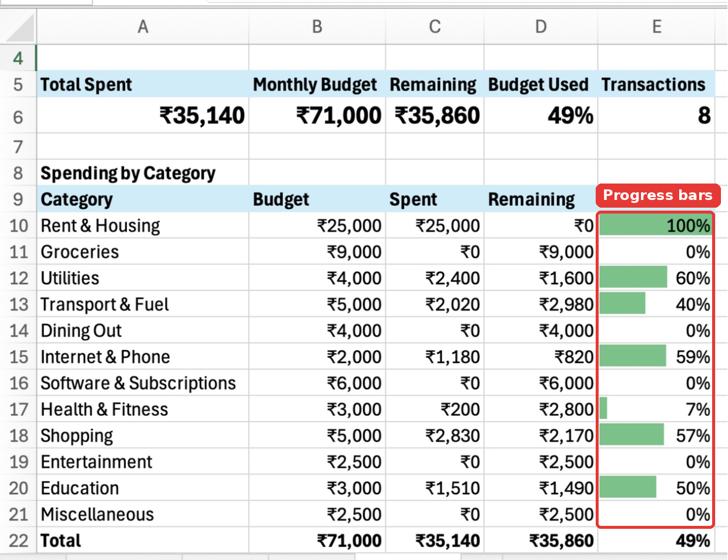This screenshot has height=560, width=728.
Task: Select column A header
Action: tap(142, 26)
